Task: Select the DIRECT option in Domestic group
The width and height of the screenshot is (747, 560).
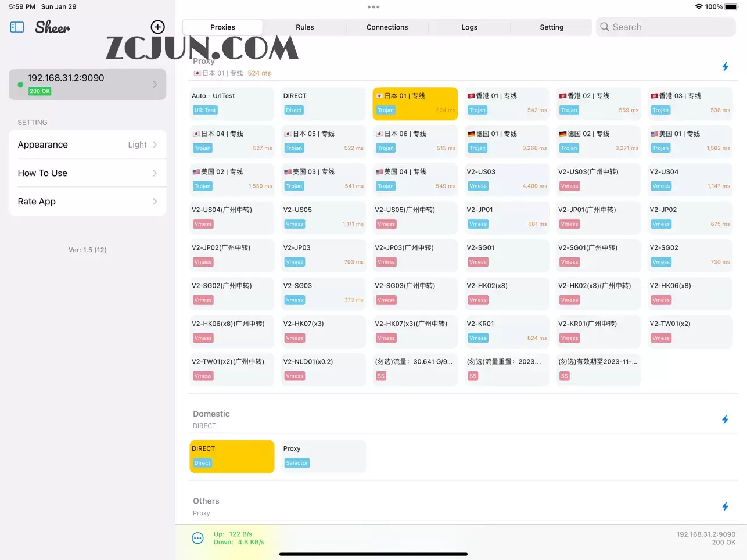Action: (x=232, y=456)
